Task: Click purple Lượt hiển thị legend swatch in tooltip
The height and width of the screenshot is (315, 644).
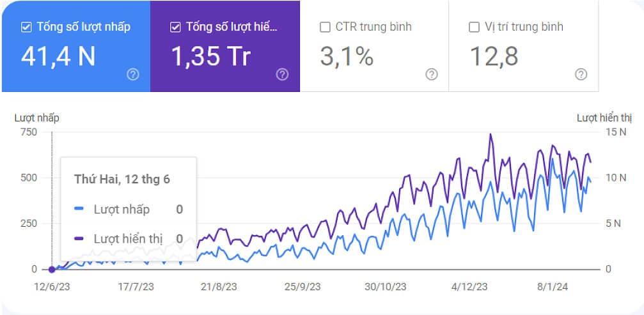Action: click(x=79, y=238)
